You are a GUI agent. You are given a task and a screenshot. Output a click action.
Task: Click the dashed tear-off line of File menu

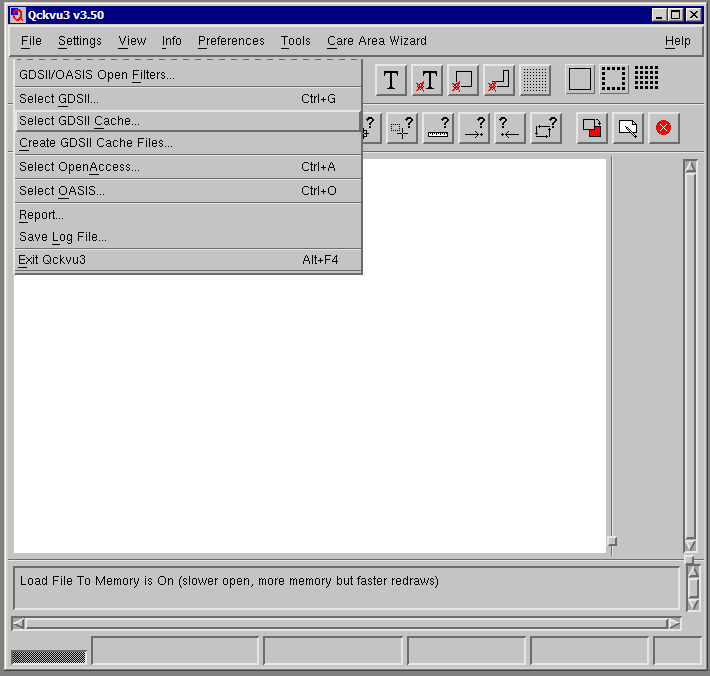(x=188, y=60)
